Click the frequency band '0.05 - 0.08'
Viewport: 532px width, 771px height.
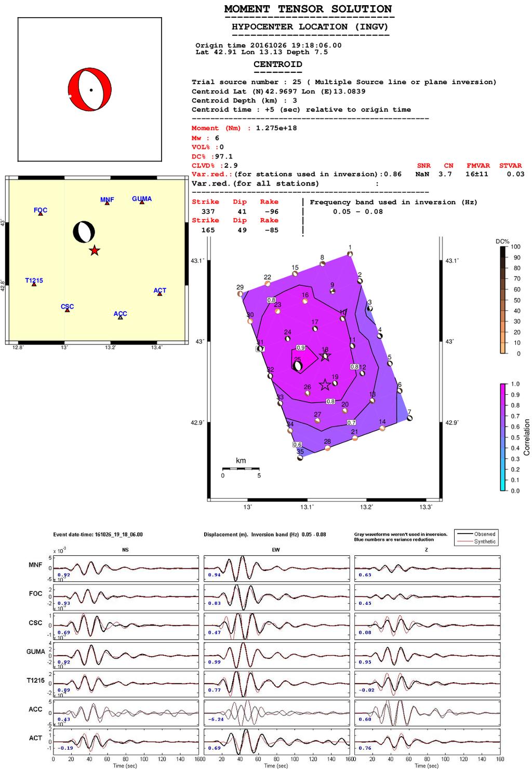357,211
